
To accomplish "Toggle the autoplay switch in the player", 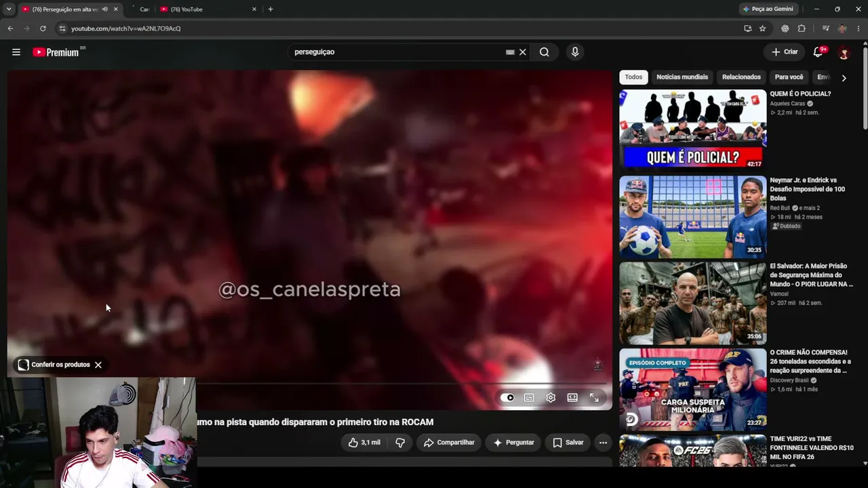I will pyautogui.click(x=507, y=398).
